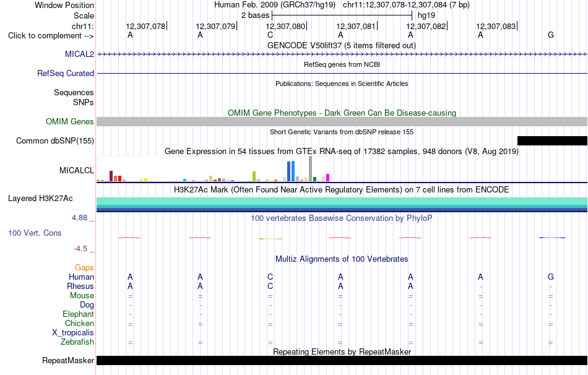588x375 pixels.
Task: Click the G base in Human alignment row
Action: coord(550,277)
